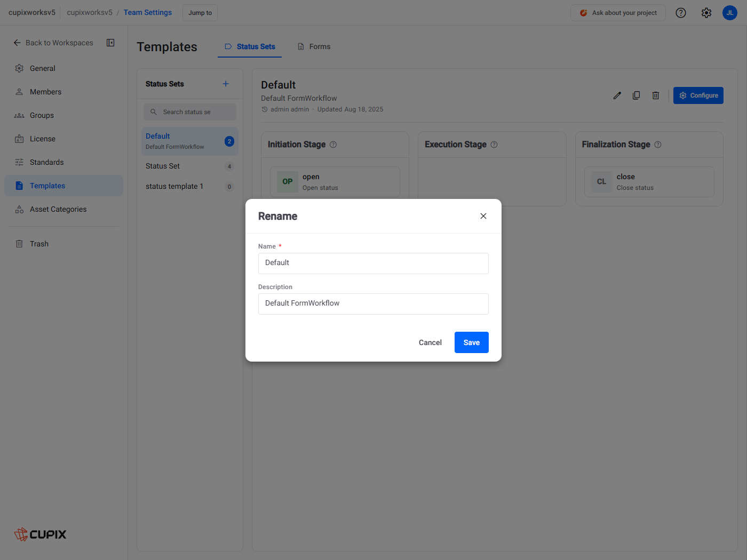Select the Status Sets tab
Image resolution: width=747 pixels, height=560 pixels.
(x=250, y=47)
